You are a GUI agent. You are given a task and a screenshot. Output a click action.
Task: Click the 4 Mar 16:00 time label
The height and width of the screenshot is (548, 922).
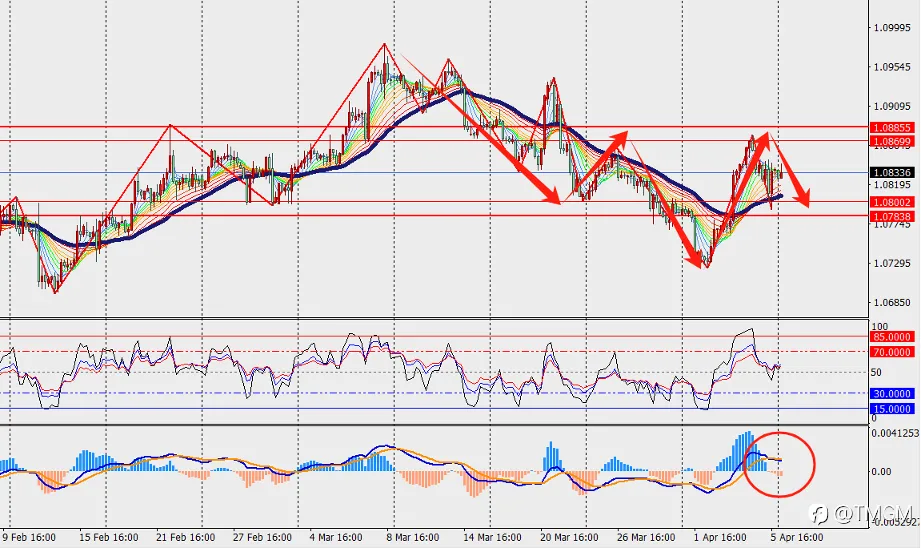click(x=336, y=537)
